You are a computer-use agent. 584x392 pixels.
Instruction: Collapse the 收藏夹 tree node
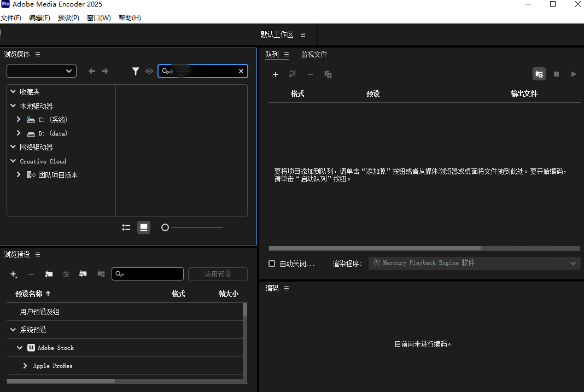(13, 91)
